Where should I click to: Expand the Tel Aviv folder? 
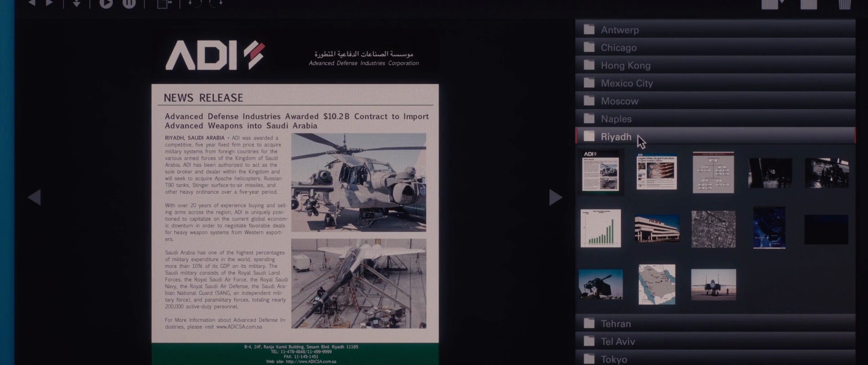(x=715, y=341)
